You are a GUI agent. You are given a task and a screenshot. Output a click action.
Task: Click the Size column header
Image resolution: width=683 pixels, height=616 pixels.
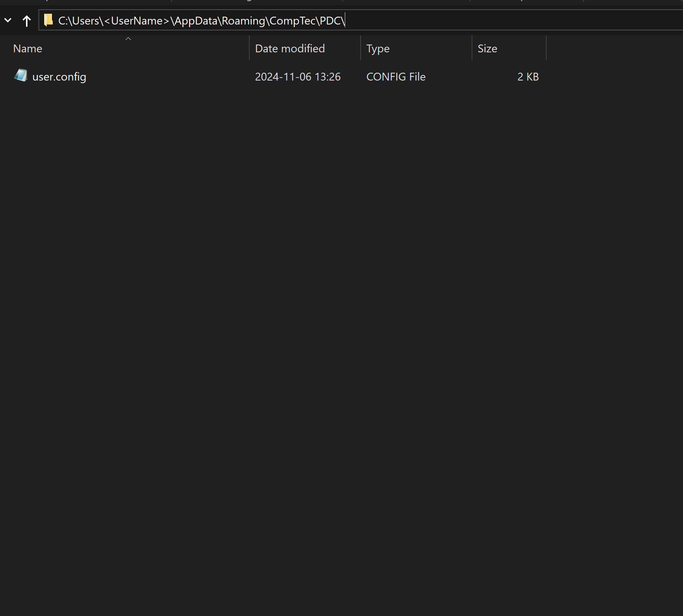pos(487,48)
